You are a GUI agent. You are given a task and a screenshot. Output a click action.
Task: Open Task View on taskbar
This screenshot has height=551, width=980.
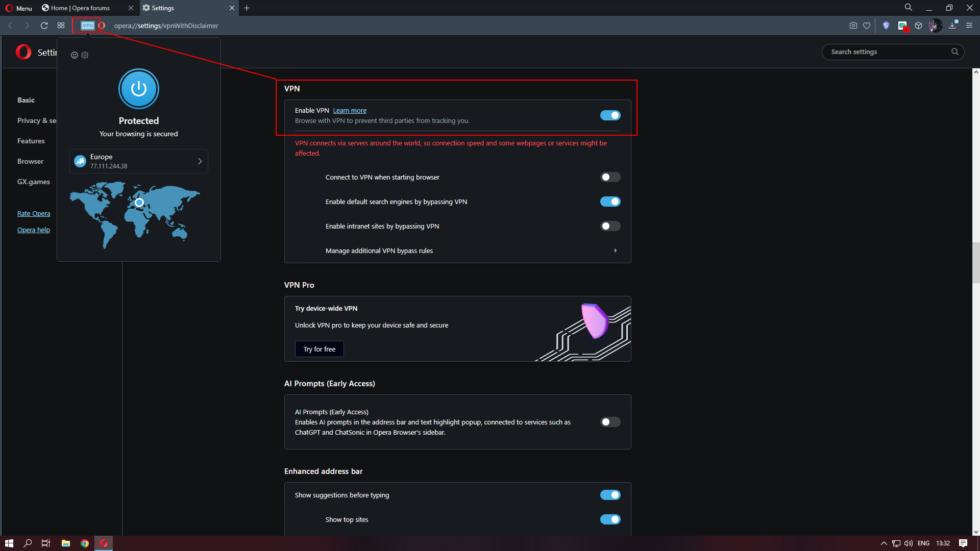(46, 543)
